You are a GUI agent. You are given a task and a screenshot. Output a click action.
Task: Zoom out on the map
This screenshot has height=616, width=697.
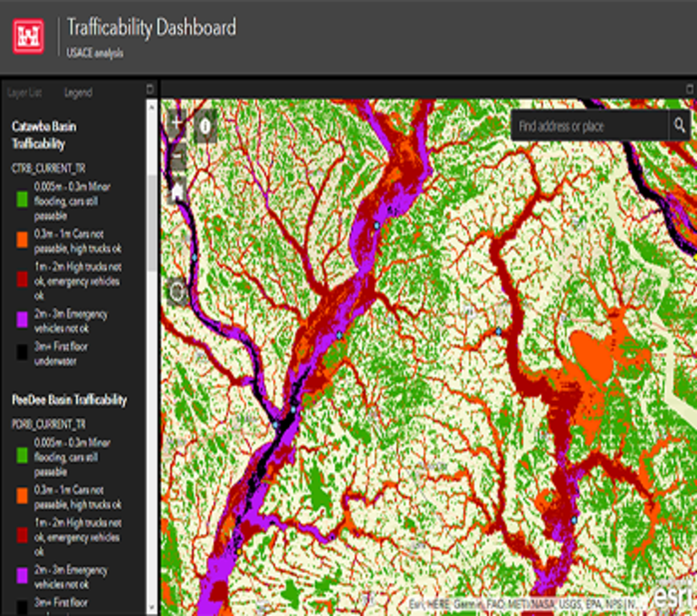click(177, 156)
